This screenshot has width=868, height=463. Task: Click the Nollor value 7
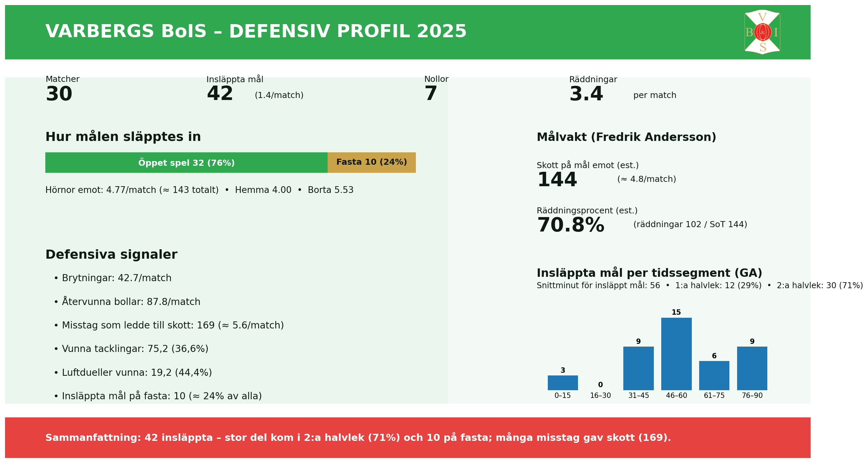(x=430, y=94)
